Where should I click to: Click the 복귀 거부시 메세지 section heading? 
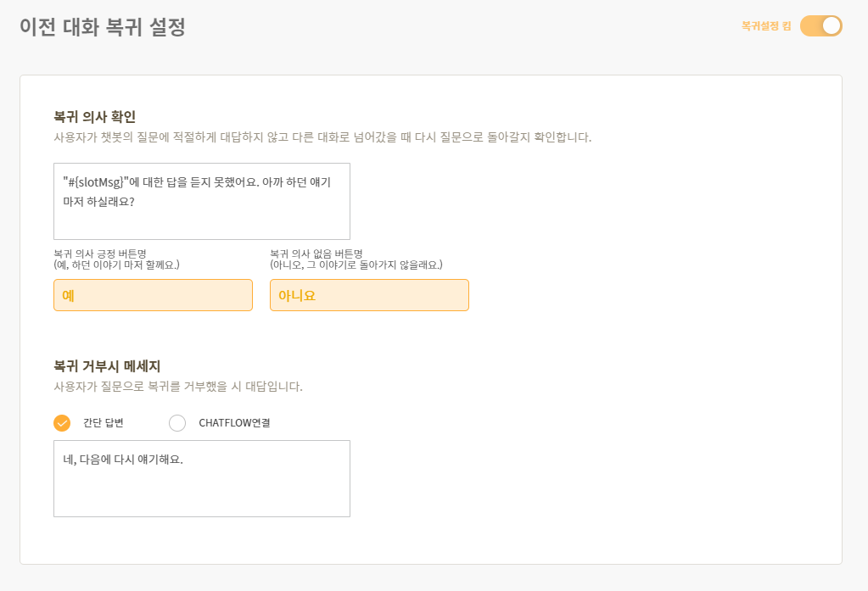107,365
